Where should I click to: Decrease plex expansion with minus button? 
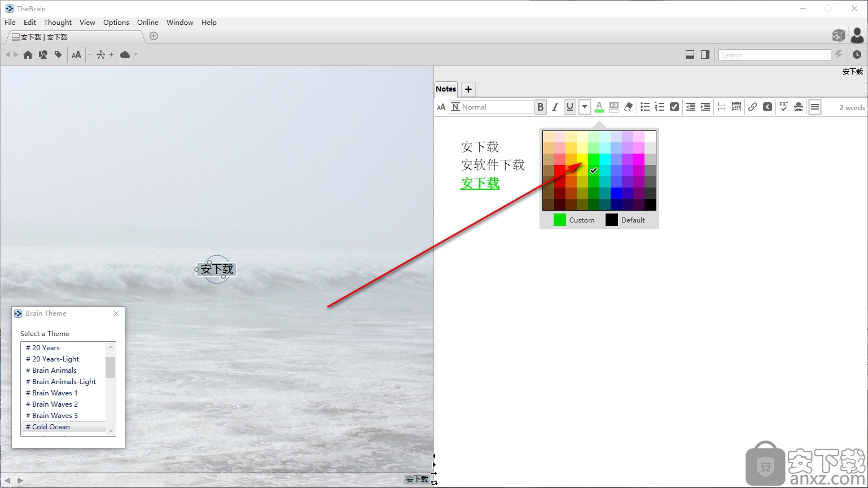click(90, 55)
